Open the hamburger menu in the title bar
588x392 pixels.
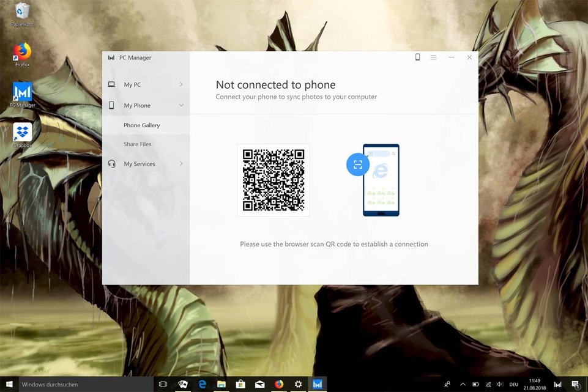pos(433,57)
